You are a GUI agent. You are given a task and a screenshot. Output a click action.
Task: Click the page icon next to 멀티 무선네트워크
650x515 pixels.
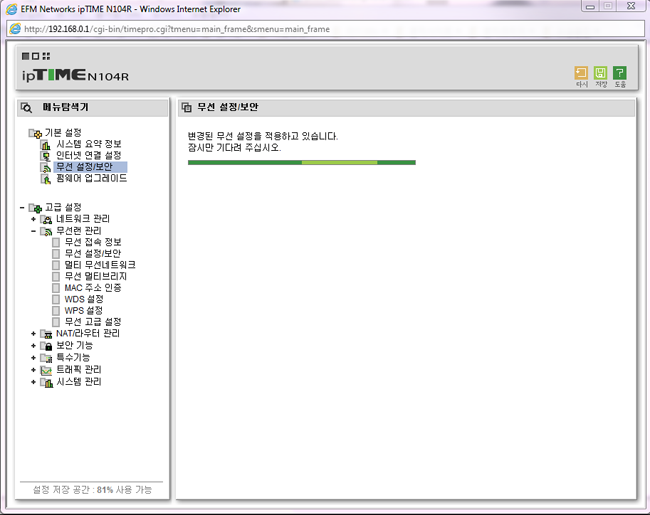coord(56,265)
